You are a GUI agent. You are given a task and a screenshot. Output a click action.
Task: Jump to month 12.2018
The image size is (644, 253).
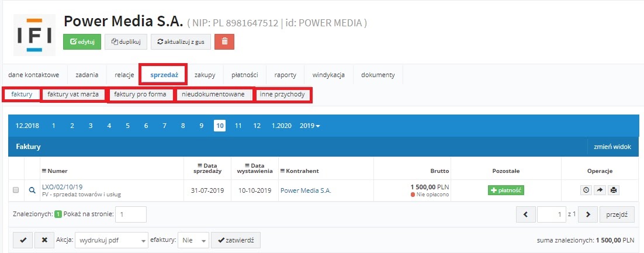(27, 126)
